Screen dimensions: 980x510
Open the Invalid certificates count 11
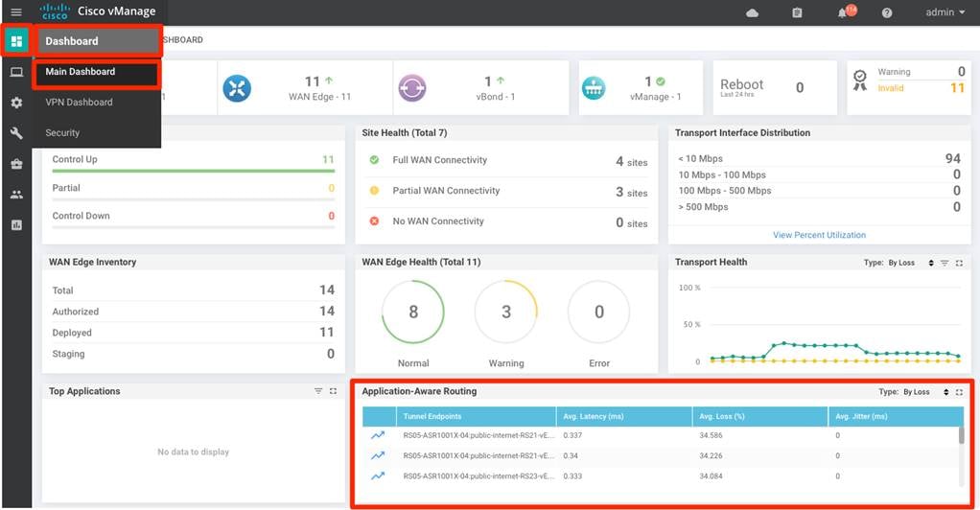point(957,88)
